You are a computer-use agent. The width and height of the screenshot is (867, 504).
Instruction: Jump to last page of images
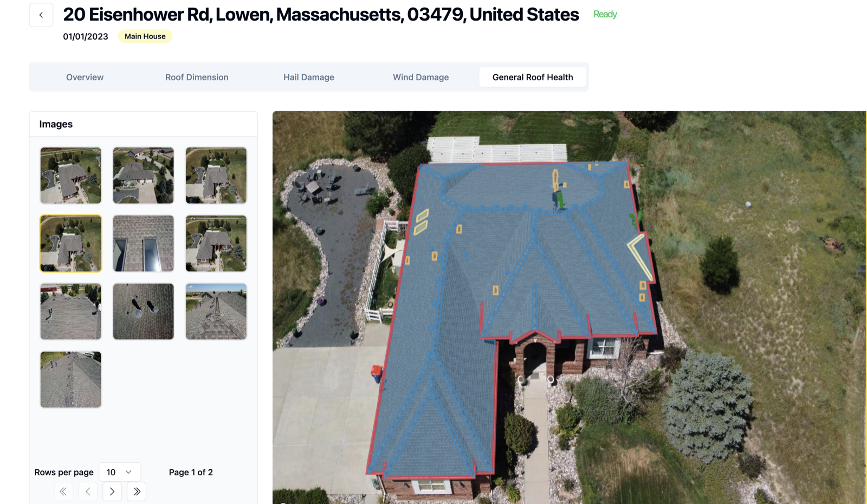(137, 492)
